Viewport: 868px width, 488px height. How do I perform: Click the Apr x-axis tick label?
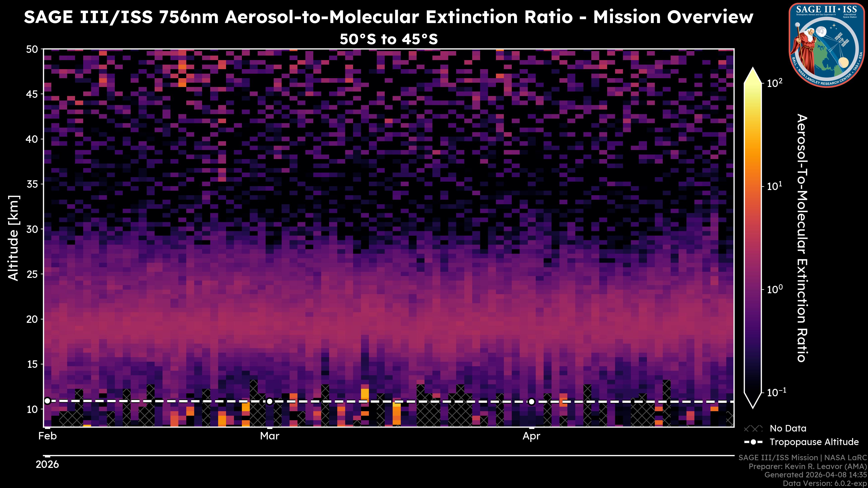(531, 436)
